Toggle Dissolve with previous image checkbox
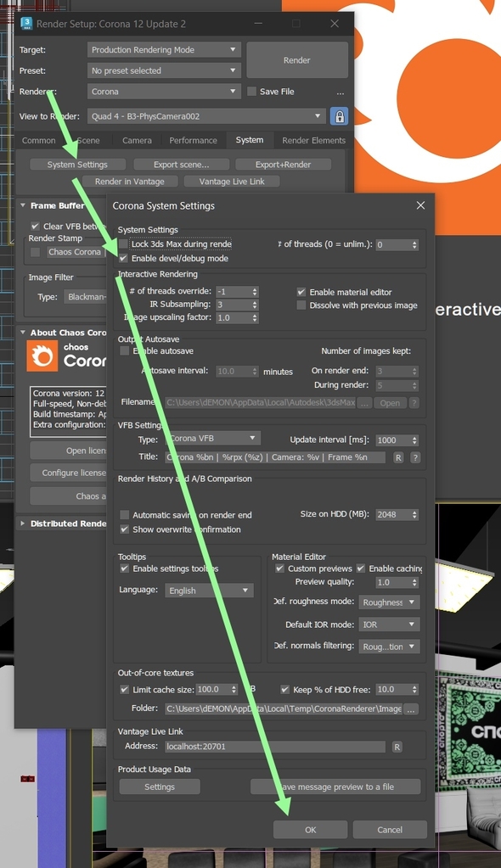Image resolution: width=501 pixels, height=868 pixels. click(301, 305)
